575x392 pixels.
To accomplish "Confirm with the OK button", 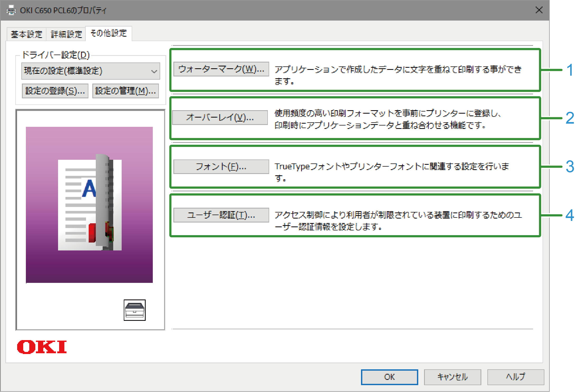I will pyautogui.click(x=389, y=377).
